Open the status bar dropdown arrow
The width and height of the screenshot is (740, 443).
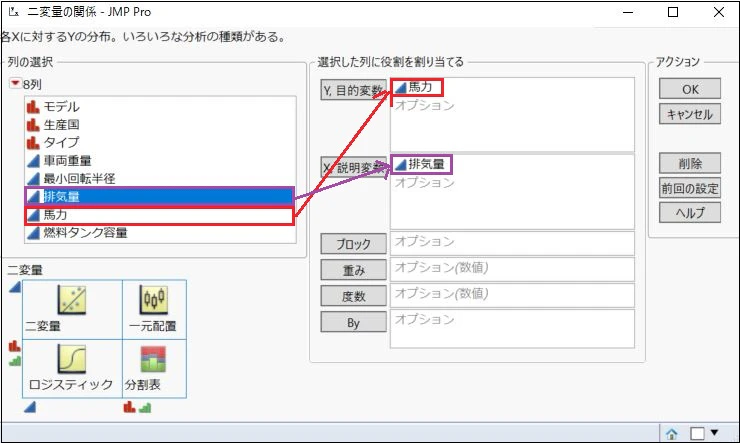point(715,432)
